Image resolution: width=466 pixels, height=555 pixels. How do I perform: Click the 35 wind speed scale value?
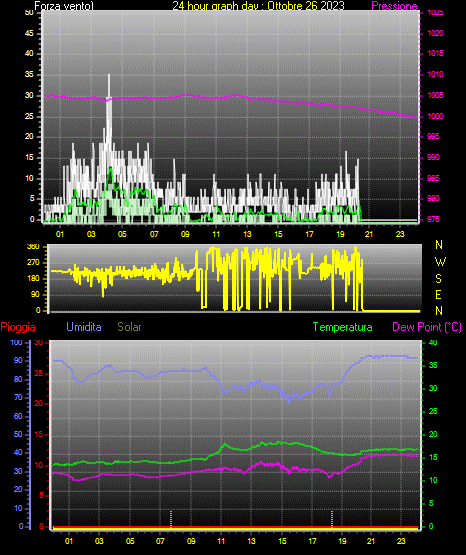29,75
